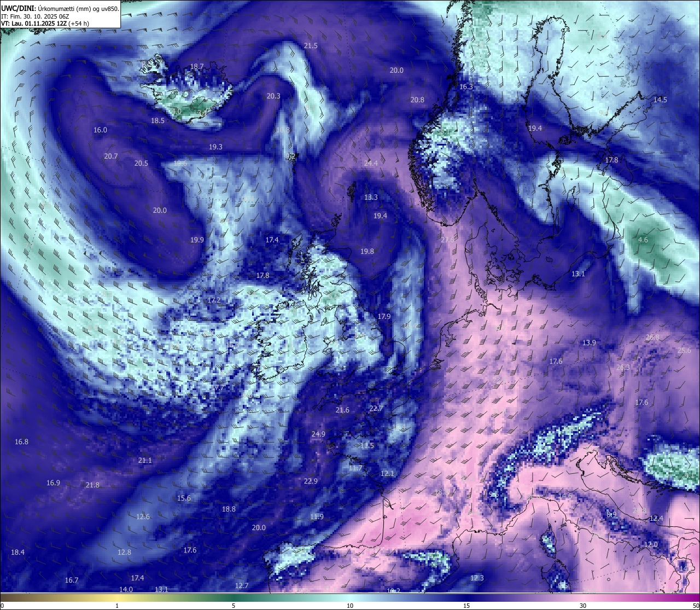Select the 22.9 map value
This screenshot has width=700, height=610.
tap(311, 481)
